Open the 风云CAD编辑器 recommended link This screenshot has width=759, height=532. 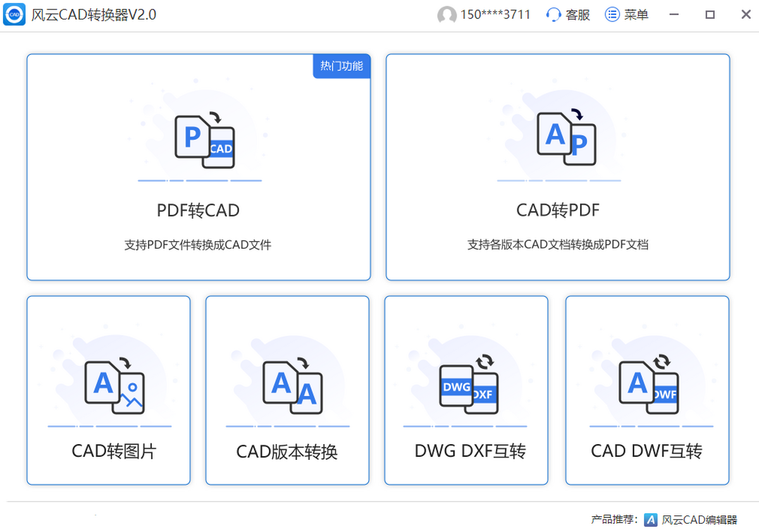pos(700,520)
